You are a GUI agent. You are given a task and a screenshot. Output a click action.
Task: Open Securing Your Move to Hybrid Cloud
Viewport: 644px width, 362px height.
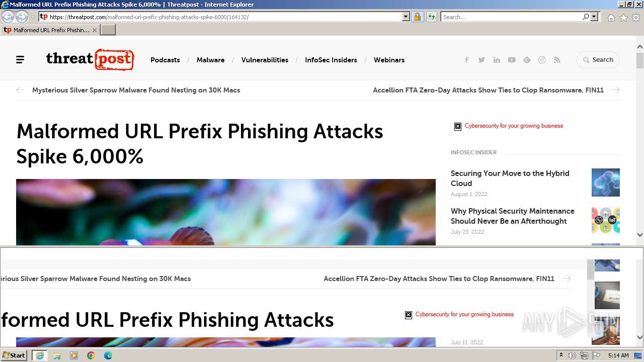pos(510,178)
